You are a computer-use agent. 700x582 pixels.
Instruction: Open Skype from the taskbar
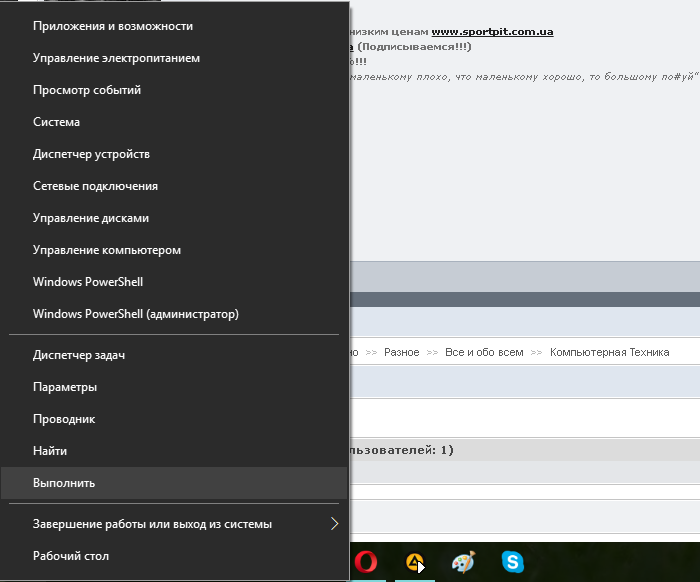pyautogui.click(x=511, y=562)
